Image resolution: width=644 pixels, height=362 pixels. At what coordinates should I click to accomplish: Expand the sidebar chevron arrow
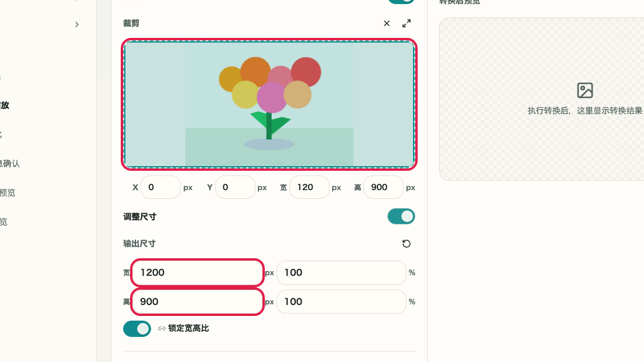[x=77, y=24]
